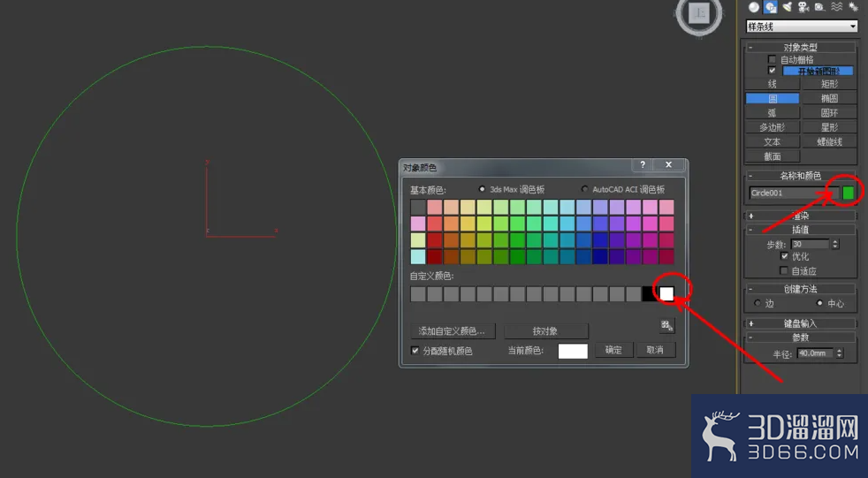Click the 星形 shape button
The width and height of the screenshot is (868, 478).
click(x=829, y=127)
